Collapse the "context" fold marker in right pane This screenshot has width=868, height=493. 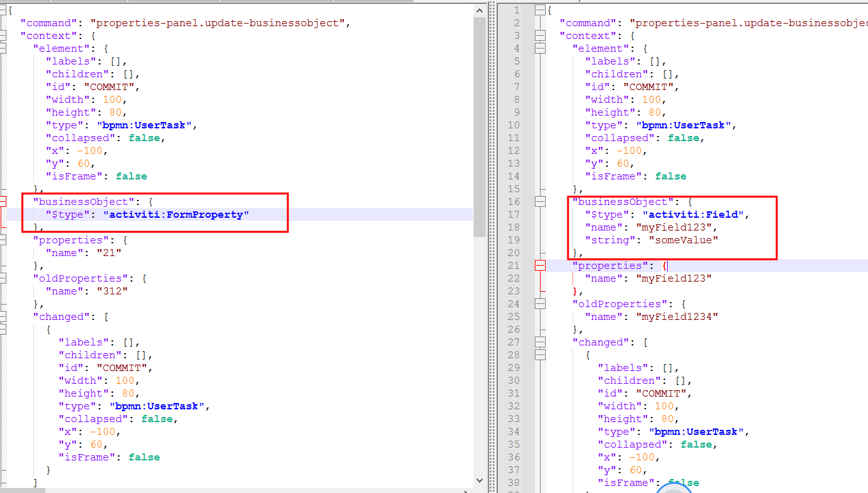pyautogui.click(x=541, y=36)
